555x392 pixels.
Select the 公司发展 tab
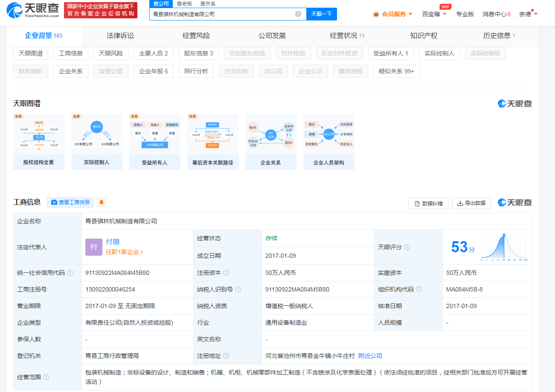tap(272, 36)
